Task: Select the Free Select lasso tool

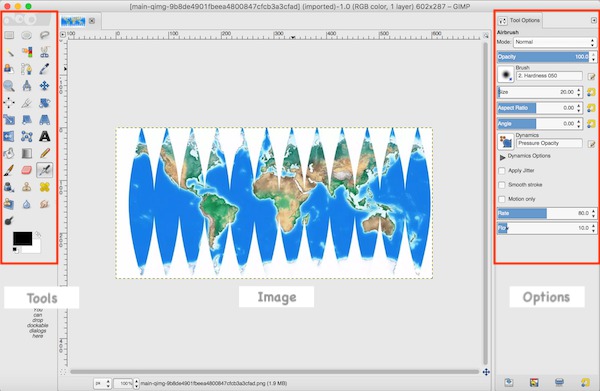Action: (44, 36)
